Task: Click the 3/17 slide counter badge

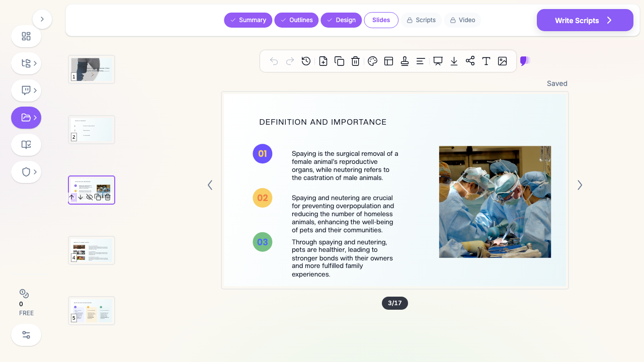Action: tap(395, 303)
